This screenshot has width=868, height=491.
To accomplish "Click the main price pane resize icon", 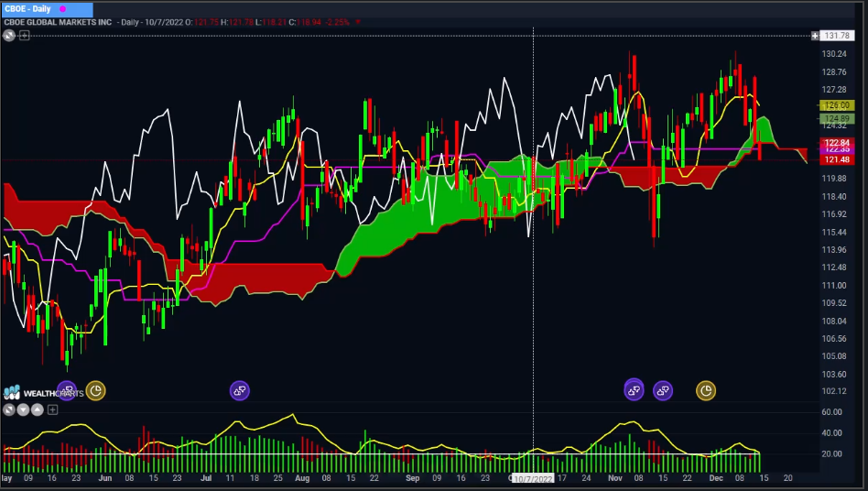I will click(x=9, y=36).
